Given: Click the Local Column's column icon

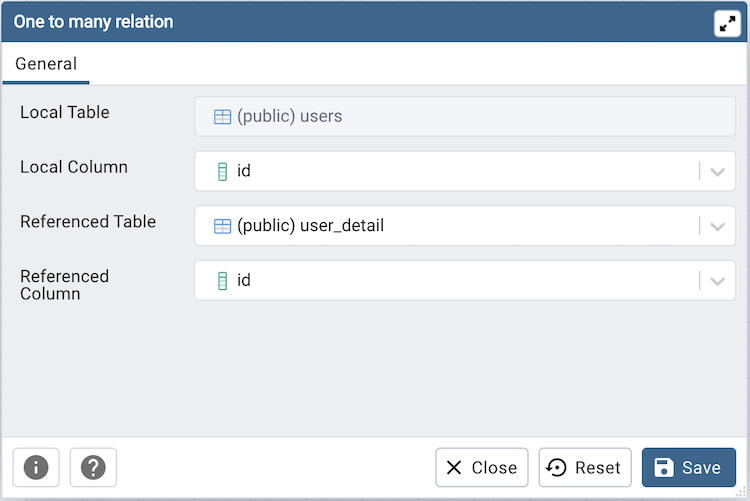Looking at the screenshot, I should pos(222,171).
